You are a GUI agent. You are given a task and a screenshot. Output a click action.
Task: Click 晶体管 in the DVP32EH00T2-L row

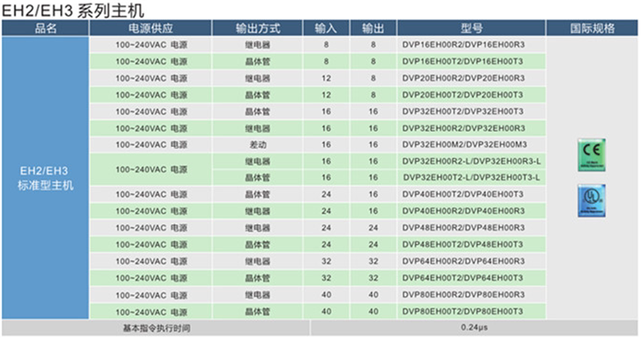click(258, 178)
